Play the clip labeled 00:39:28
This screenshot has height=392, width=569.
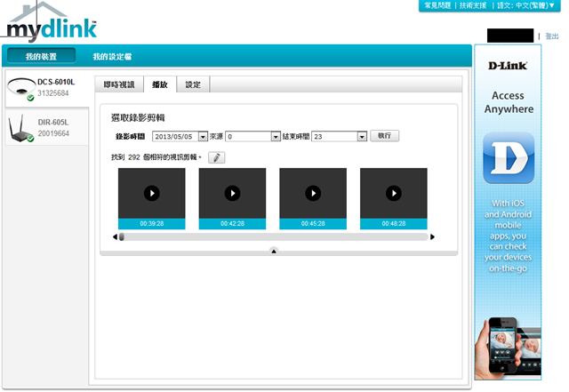[152, 193]
